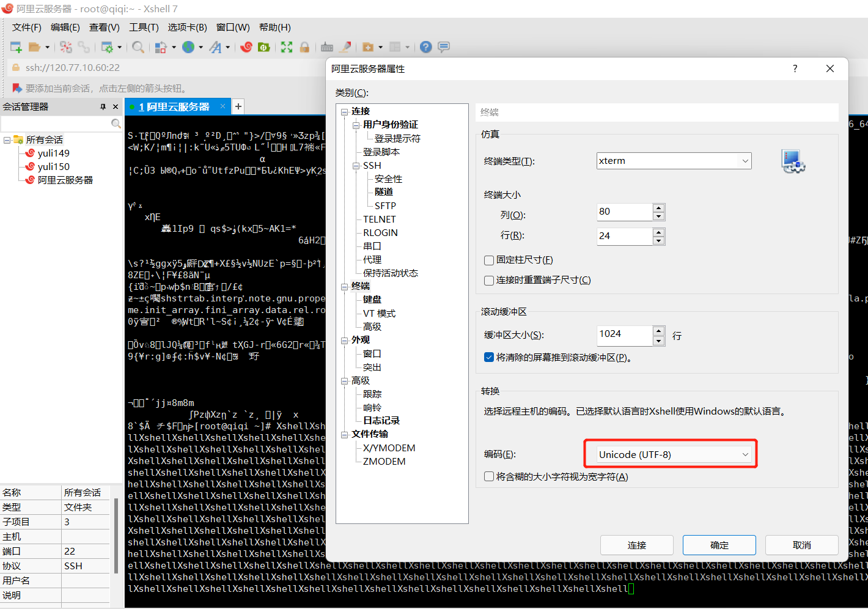Uncheck 将清除的屏幕推到滚动缓冲区 checkbox

pyautogui.click(x=489, y=358)
